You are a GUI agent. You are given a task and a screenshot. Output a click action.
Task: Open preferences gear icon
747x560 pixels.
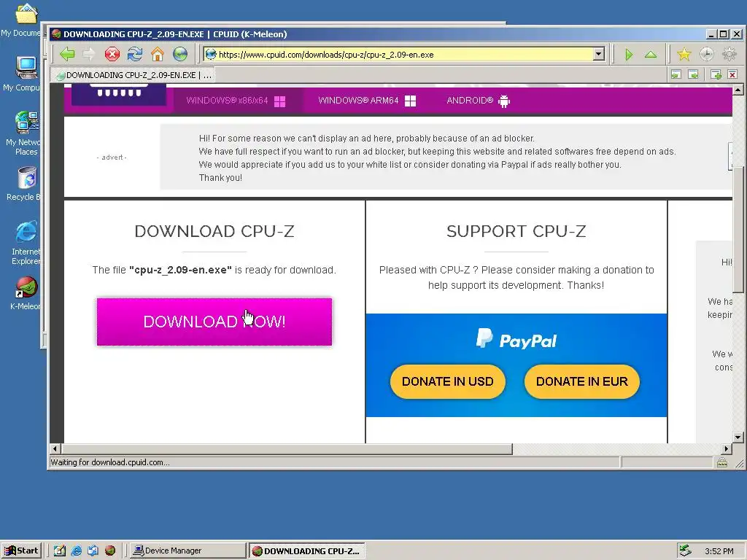coord(729,54)
